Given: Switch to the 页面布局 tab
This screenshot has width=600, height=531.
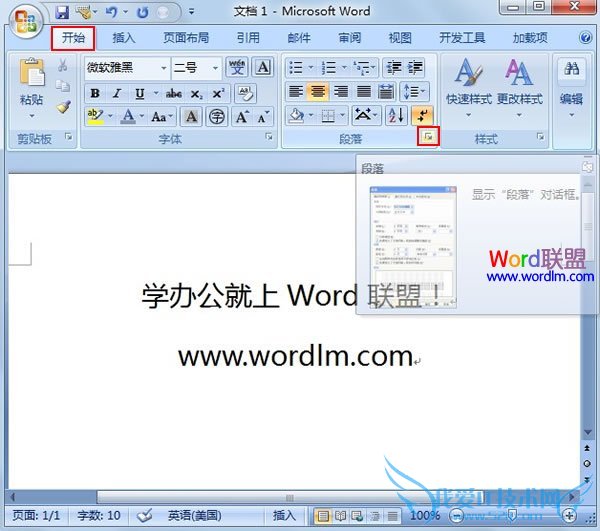Looking at the screenshot, I should pos(186,38).
